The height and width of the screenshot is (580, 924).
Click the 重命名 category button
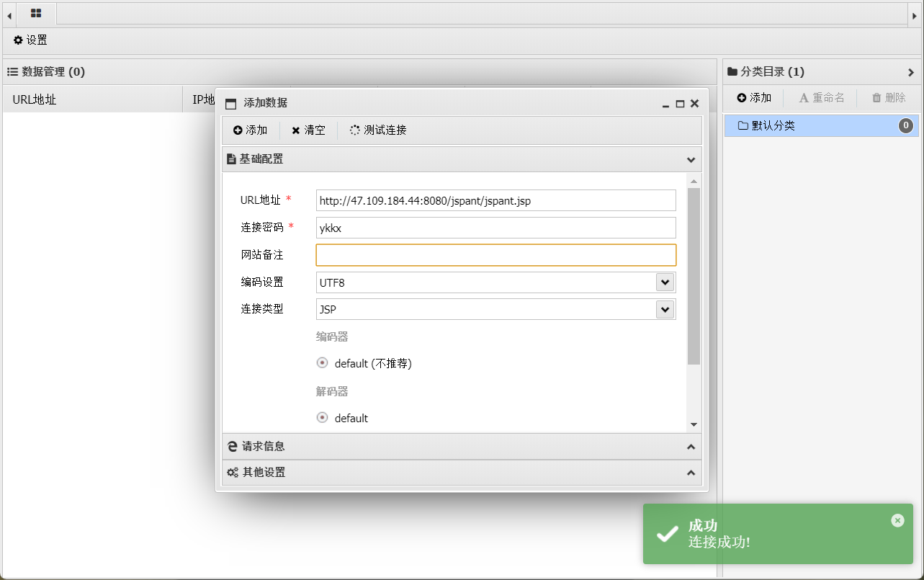822,98
